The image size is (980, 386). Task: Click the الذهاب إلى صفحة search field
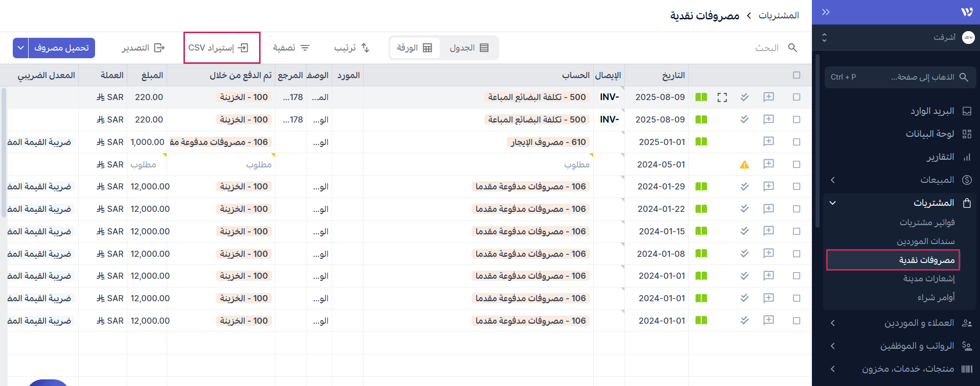pyautogui.click(x=900, y=77)
